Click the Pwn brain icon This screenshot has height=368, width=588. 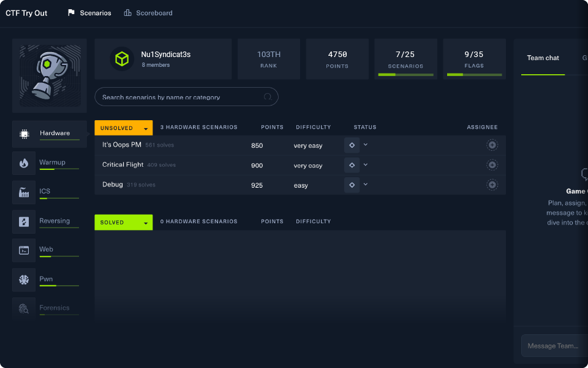(24, 280)
